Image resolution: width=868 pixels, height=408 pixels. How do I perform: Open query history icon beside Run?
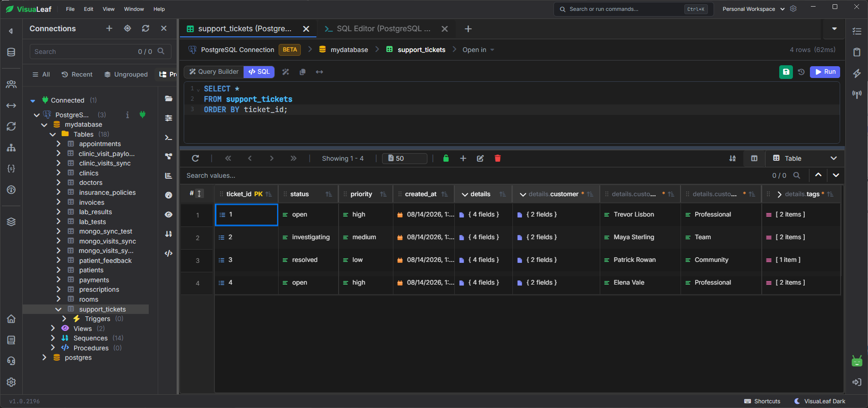coord(801,72)
